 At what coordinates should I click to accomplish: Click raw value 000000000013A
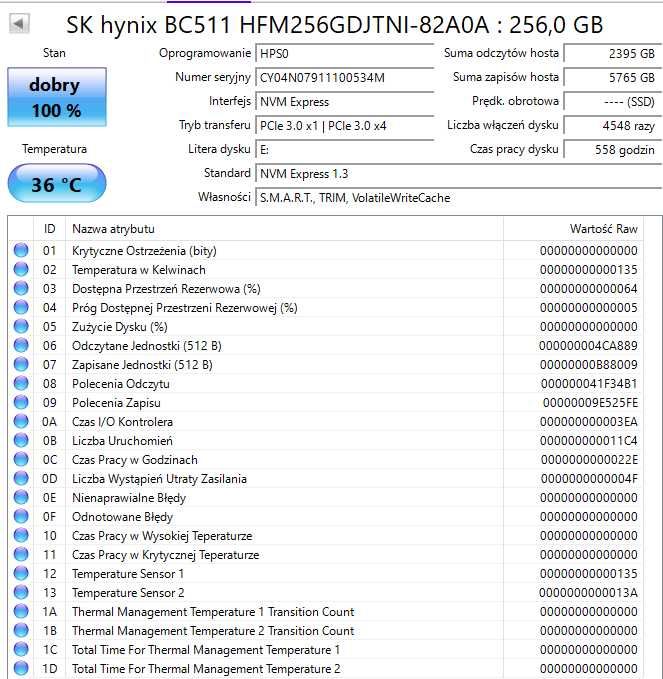tap(589, 592)
